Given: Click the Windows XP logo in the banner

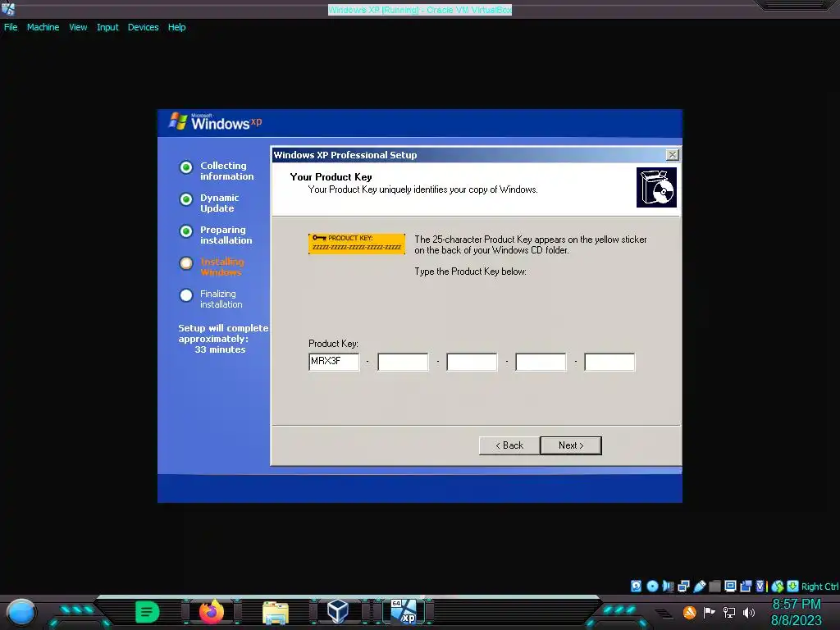Looking at the screenshot, I should pos(216,122).
